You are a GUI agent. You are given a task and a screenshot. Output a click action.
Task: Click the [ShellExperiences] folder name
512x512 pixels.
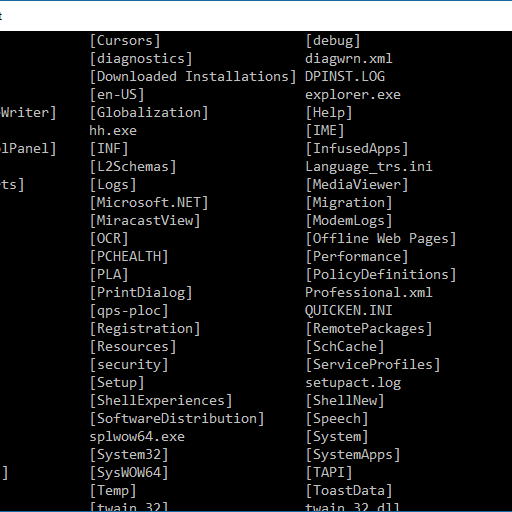(x=161, y=401)
